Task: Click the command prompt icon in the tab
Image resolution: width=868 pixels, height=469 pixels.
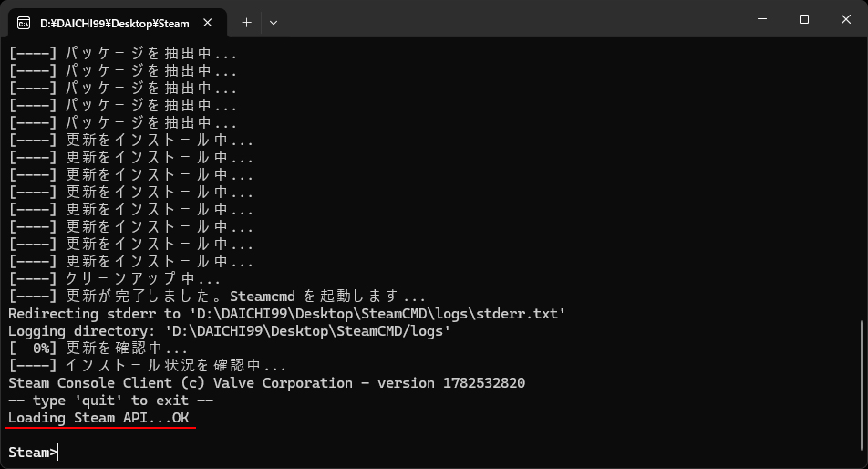Action: click(x=24, y=23)
